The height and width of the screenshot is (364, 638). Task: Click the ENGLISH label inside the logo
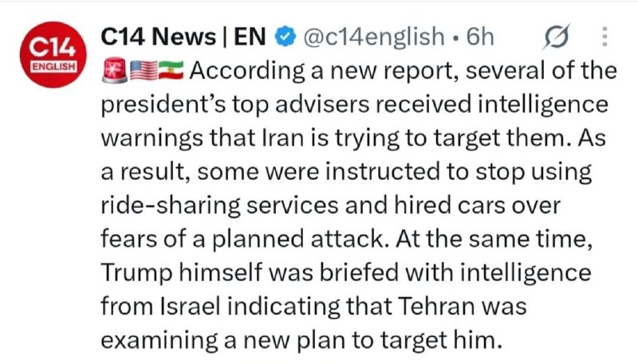(x=53, y=67)
